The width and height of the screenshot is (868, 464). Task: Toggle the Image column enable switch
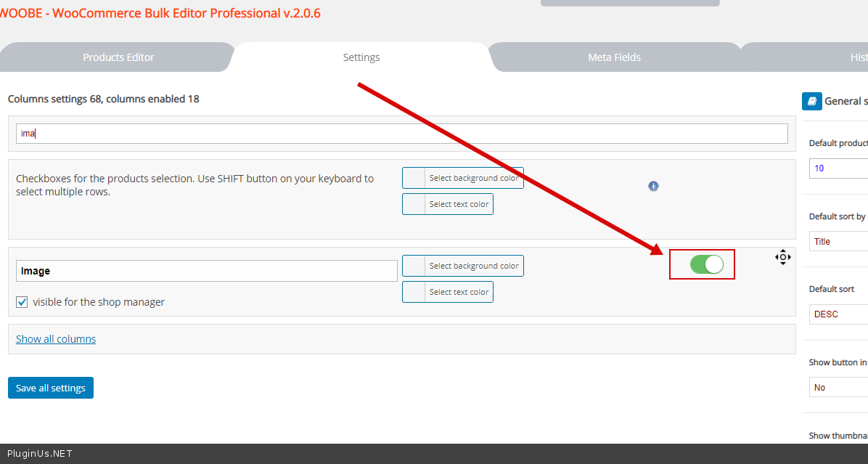pyautogui.click(x=706, y=264)
